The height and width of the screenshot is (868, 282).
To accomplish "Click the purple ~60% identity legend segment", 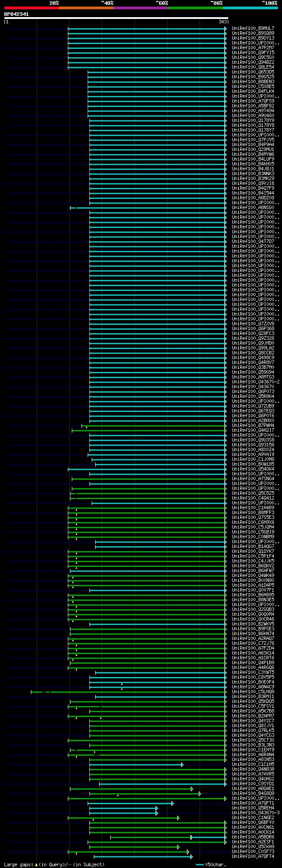I will pos(141,8).
